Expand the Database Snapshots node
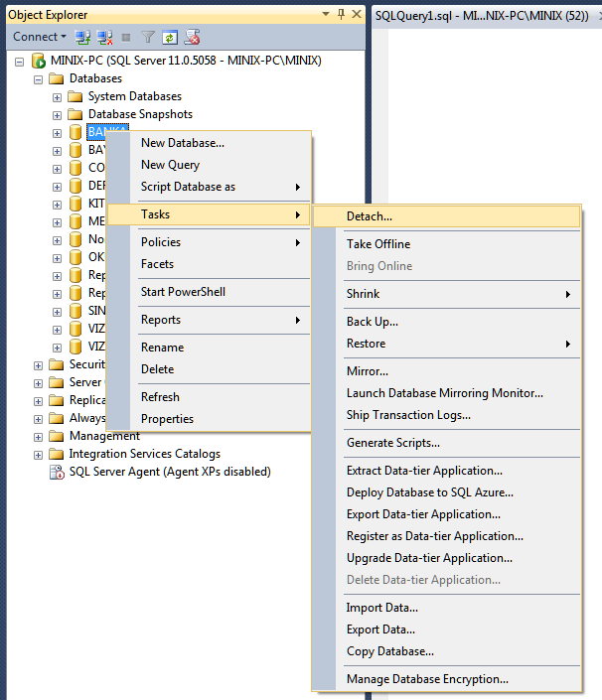 [57, 115]
